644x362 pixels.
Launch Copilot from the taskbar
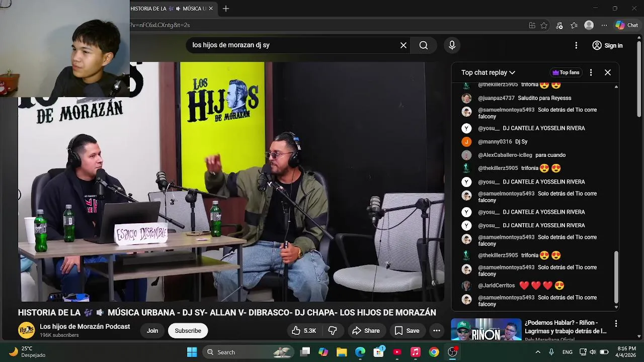324,352
